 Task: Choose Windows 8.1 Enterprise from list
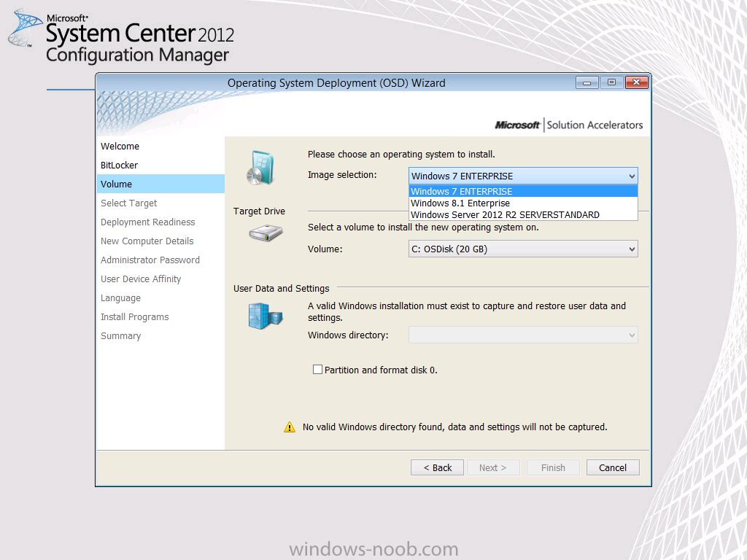[x=523, y=203]
